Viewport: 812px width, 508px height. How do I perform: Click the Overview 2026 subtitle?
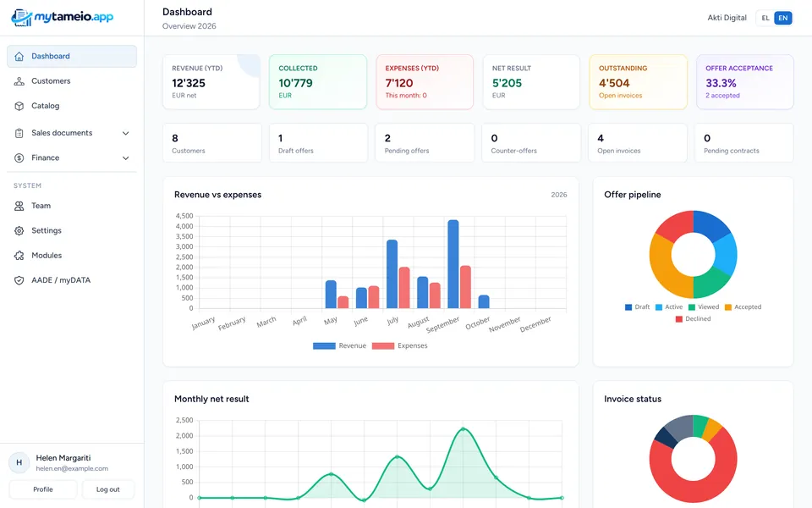(189, 26)
